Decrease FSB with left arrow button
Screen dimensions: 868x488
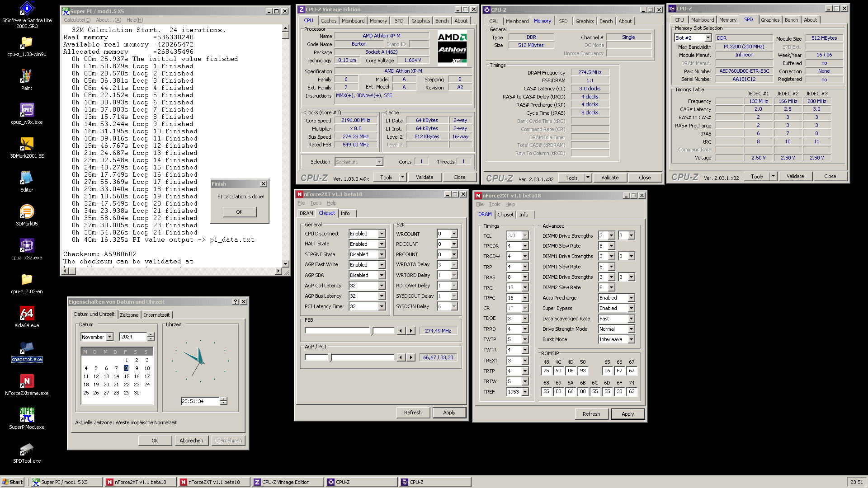coord(401,331)
